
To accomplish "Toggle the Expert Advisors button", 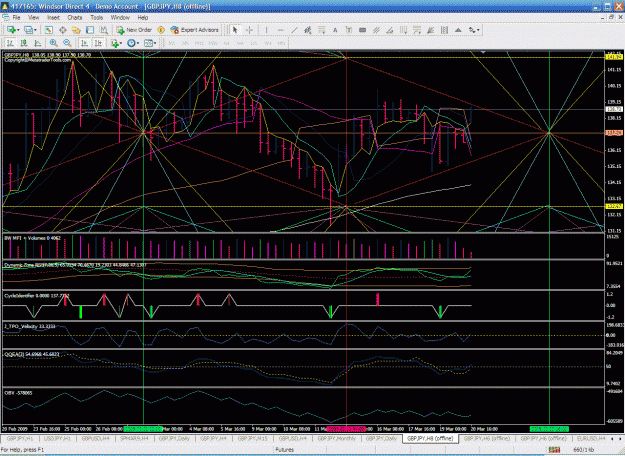I will click(195, 30).
